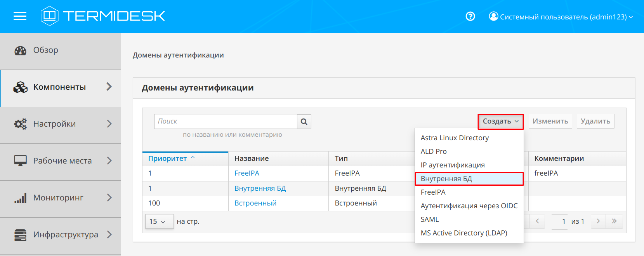Open the hamburger navigation menu
The height and width of the screenshot is (256, 644).
pos(20,16)
